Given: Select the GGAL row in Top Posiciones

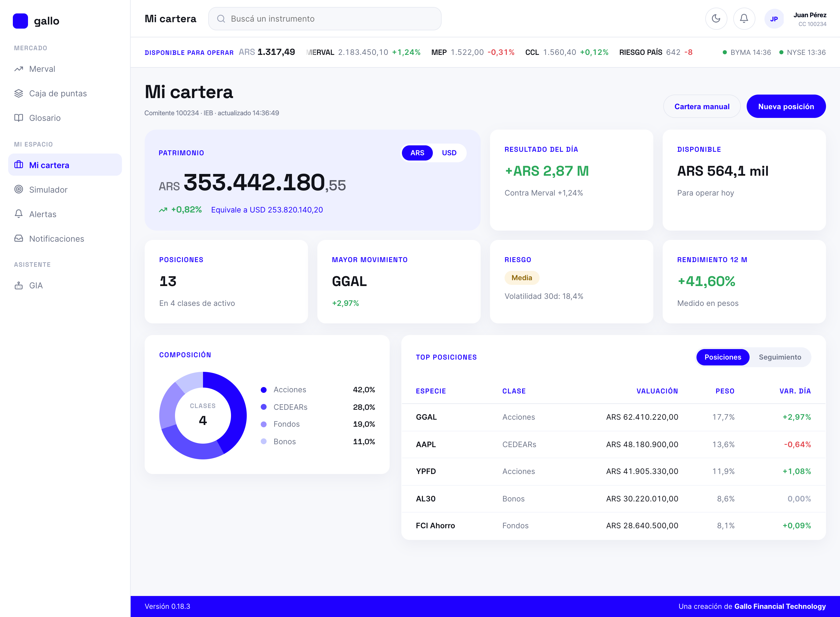Looking at the screenshot, I should pos(613,417).
